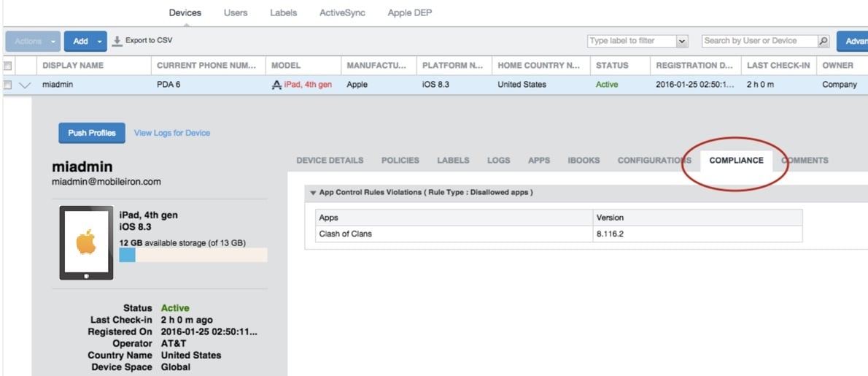Screen dimensions: 868x376
Task: Collapse App Control Rules Violations section
Action: click(313, 193)
